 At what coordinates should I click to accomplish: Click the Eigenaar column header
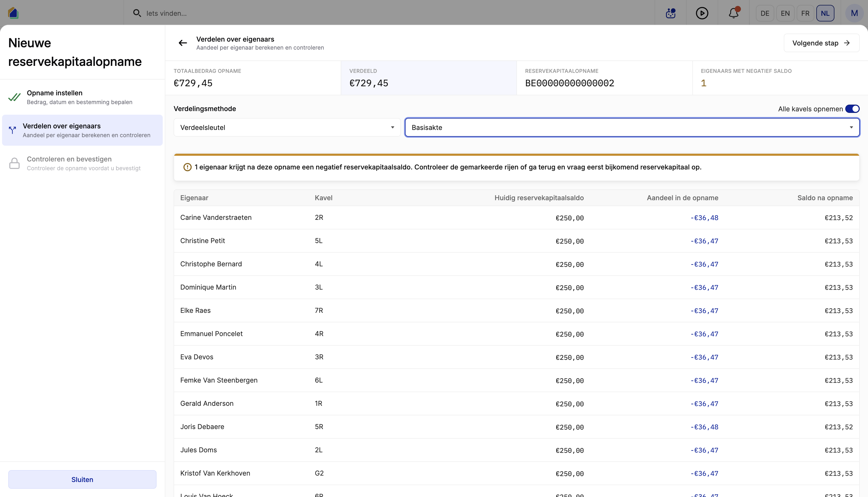[x=194, y=198]
